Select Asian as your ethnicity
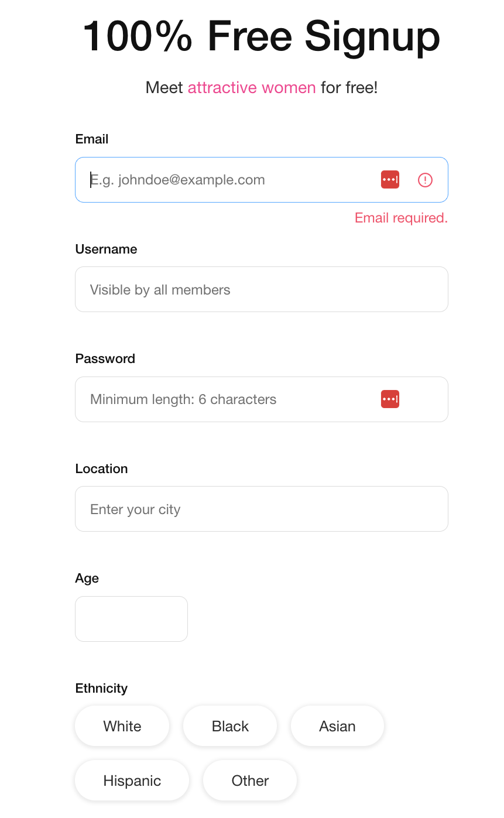This screenshot has width=504, height=818. [x=337, y=725]
